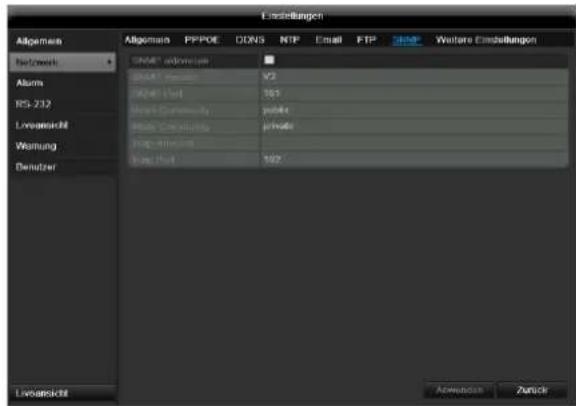Click the Anwenden button
Image resolution: width=576 pixels, height=406 pixels.
pyautogui.click(x=459, y=390)
